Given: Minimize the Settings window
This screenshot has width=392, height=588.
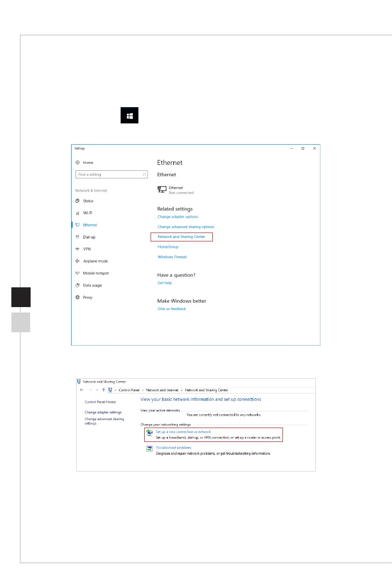Looking at the screenshot, I should tap(291, 149).
